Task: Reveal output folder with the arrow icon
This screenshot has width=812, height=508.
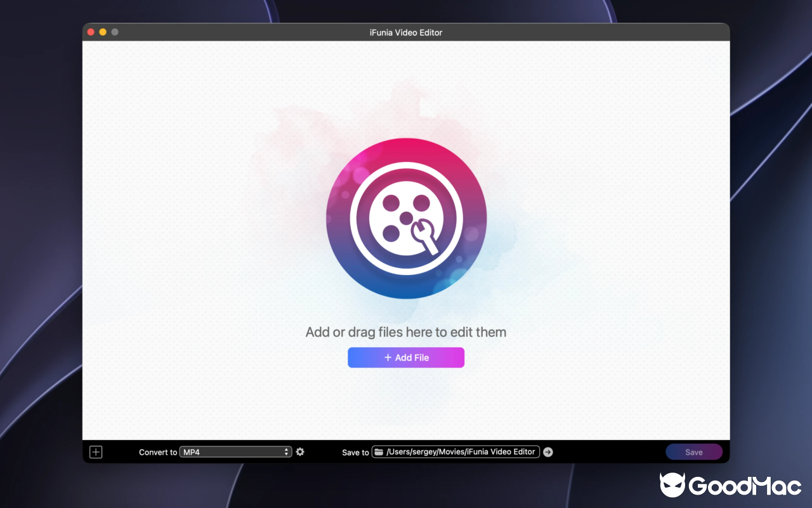Action: point(548,452)
